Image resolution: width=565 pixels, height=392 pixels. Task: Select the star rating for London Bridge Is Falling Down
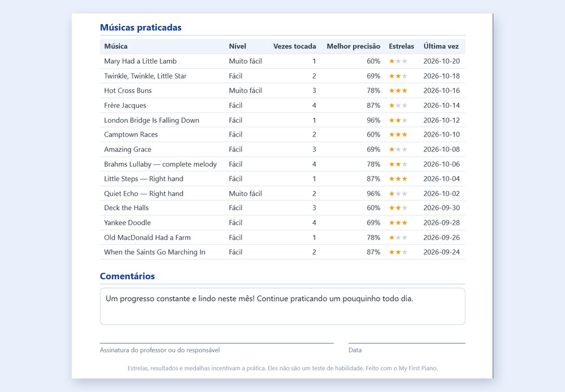pyautogui.click(x=398, y=120)
